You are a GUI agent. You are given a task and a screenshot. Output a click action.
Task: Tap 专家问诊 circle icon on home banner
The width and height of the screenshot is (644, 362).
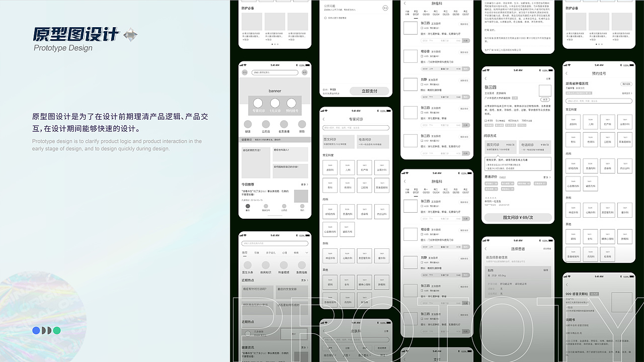click(258, 103)
